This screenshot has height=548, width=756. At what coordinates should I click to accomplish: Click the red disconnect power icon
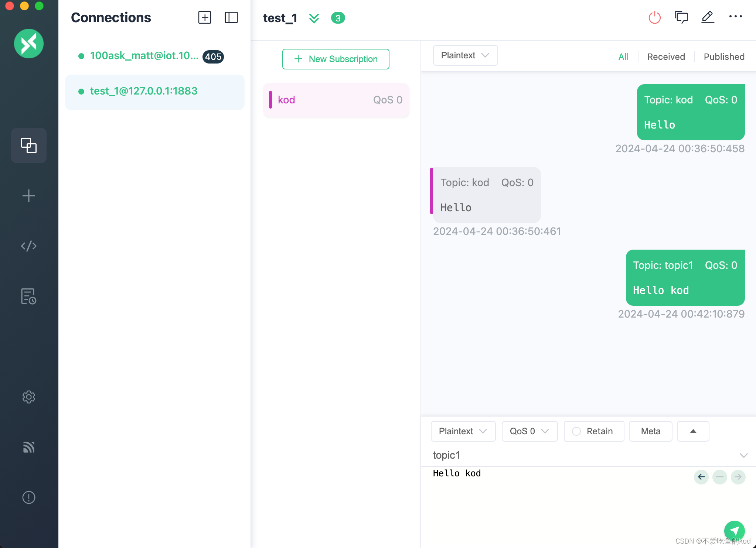[654, 17]
